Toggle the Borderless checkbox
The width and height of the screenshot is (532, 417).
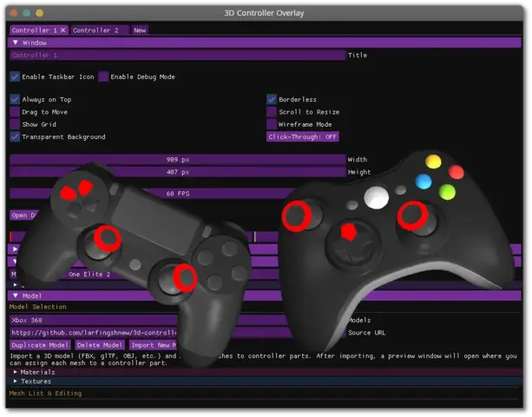coord(272,100)
